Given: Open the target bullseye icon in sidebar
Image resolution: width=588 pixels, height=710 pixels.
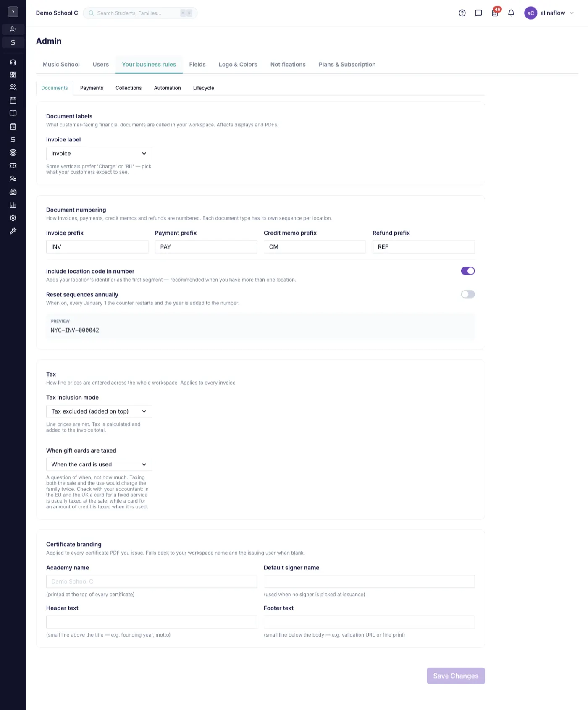Looking at the screenshot, I should click(x=13, y=153).
